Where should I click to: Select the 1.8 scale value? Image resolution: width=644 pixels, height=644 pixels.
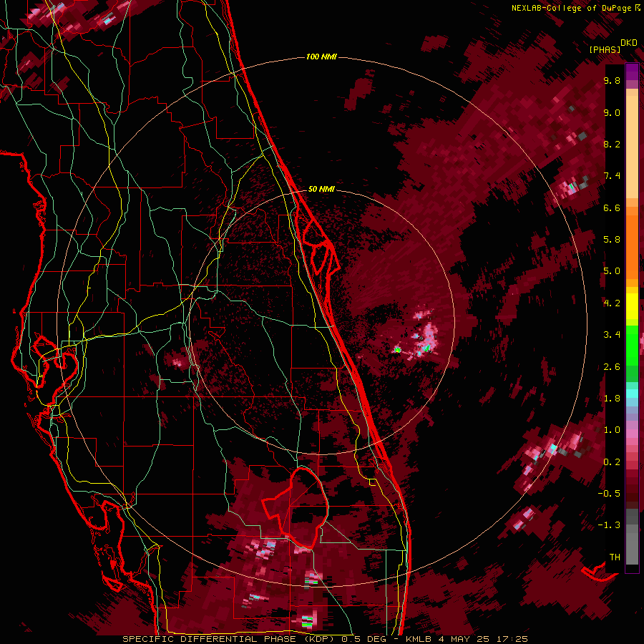[x=612, y=399]
